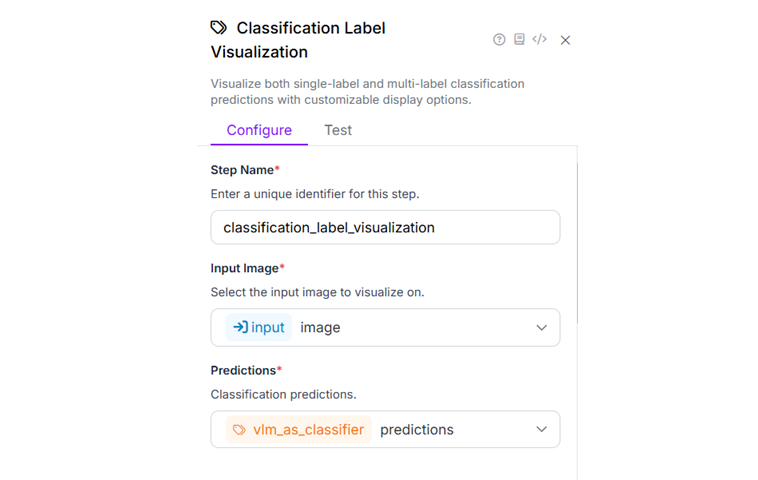Click the Classification Label Visualization title

pos(300,40)
